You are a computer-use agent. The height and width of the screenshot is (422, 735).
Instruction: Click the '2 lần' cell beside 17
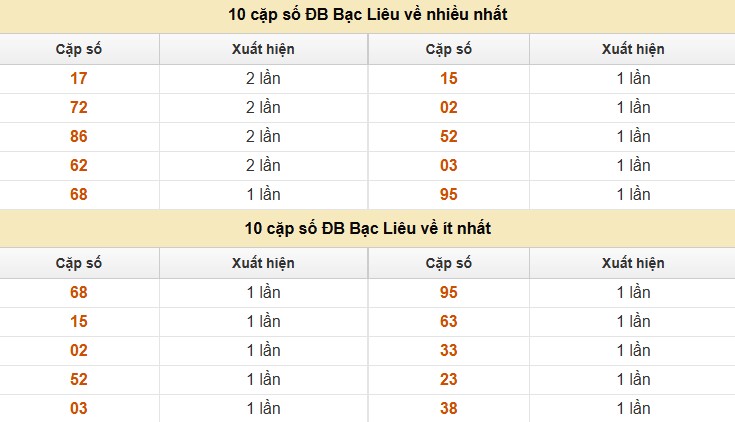tap(263, 78)
